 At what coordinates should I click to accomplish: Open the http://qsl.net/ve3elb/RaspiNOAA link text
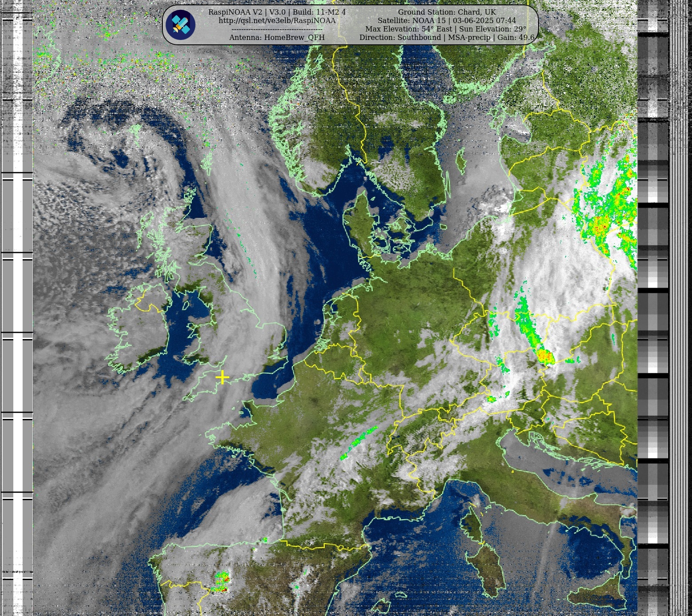(277, 20)
